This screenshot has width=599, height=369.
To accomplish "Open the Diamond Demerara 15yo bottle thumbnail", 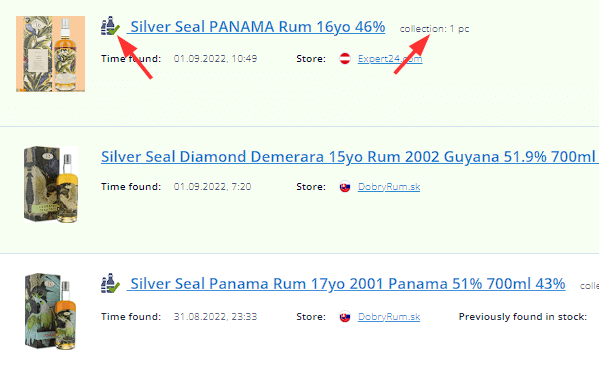I will [51, 184].
